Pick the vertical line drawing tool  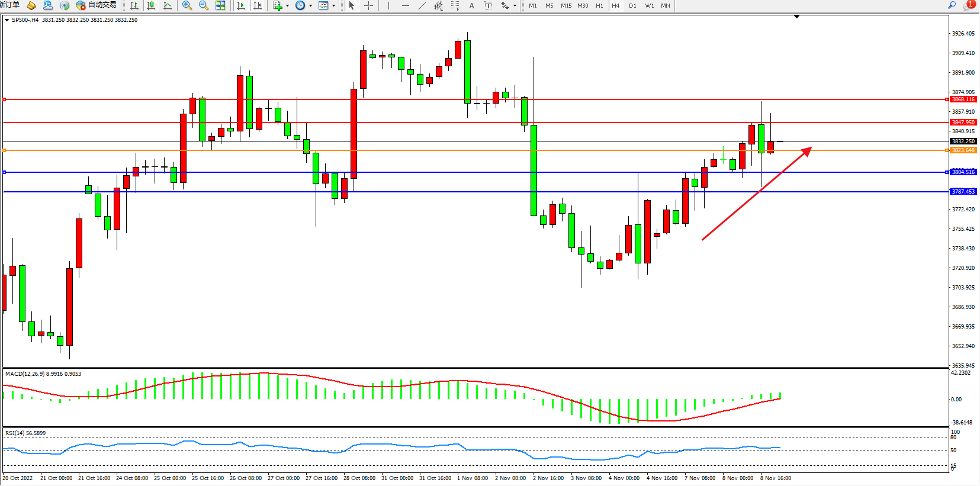(388, 5)
